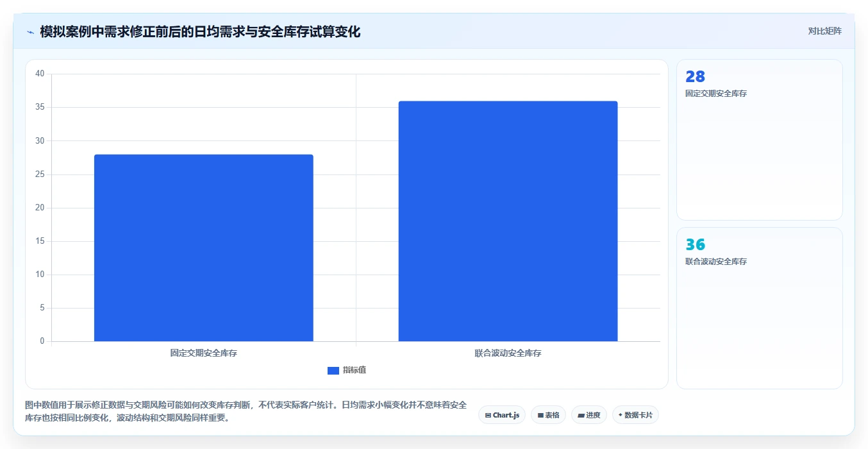Select the 数据卡片 tag chip
Screen dimensions: 868x449
(635, 415)
